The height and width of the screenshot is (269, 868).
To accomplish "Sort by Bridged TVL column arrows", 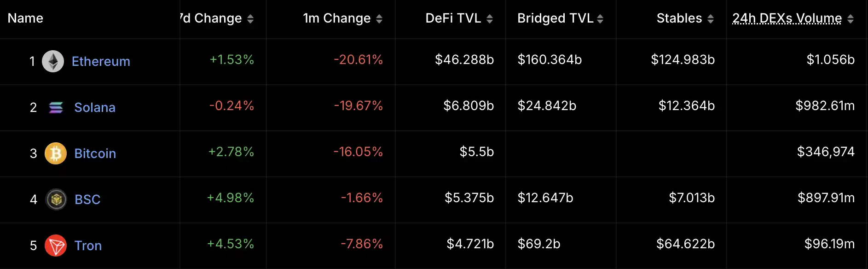I will [x=600, y=19].
